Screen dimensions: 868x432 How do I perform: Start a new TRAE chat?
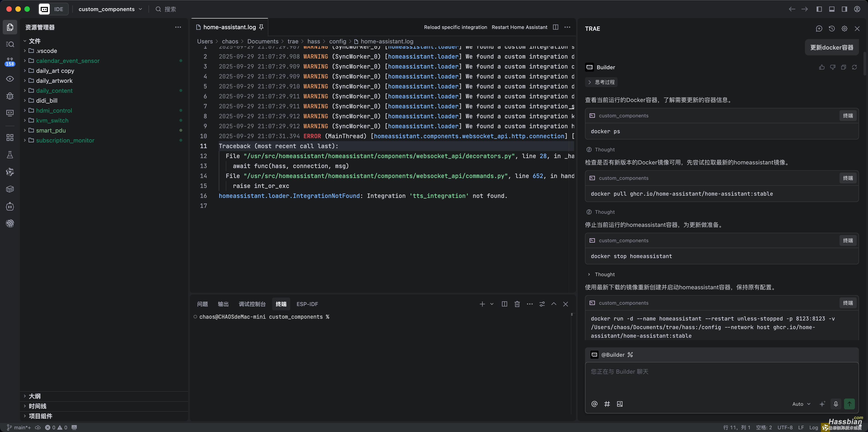[819, 29]
